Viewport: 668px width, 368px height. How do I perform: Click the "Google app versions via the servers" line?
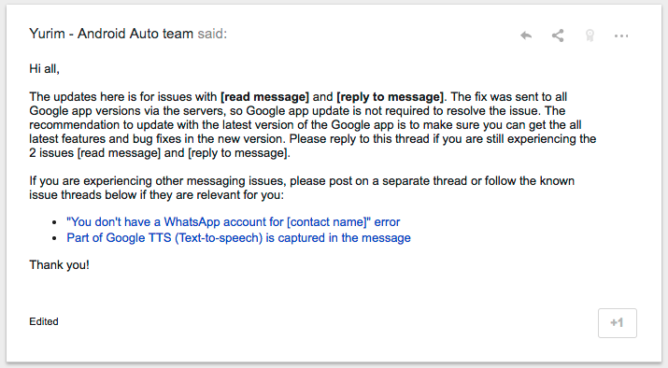point(297,111)
